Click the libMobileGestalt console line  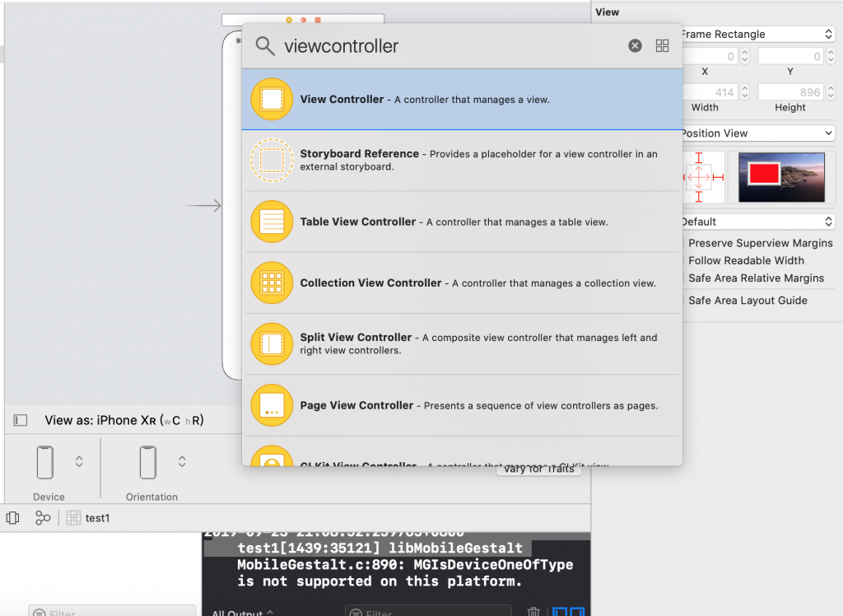pyautogui.click(x=380, y=548)
